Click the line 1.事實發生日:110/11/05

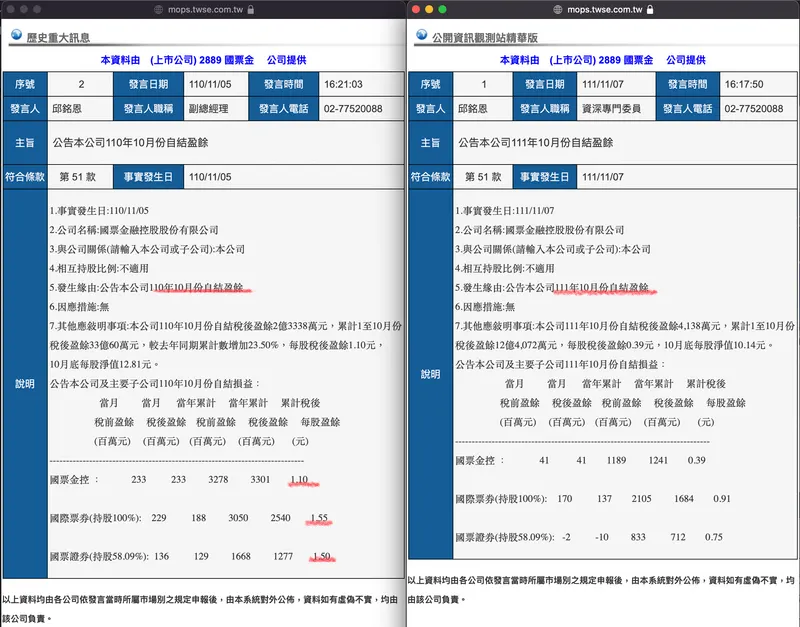(99, 211)
